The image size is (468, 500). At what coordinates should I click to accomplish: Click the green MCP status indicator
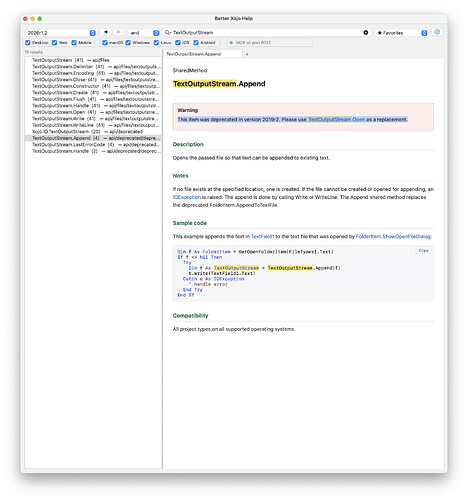(x=231, y=43)
